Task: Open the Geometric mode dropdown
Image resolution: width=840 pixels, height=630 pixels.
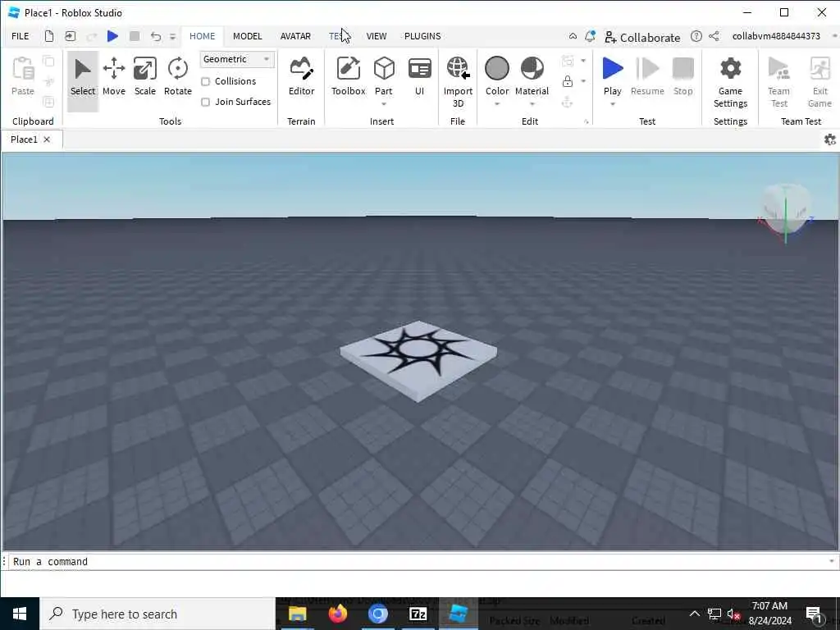Action: click(x=237, y=59)
